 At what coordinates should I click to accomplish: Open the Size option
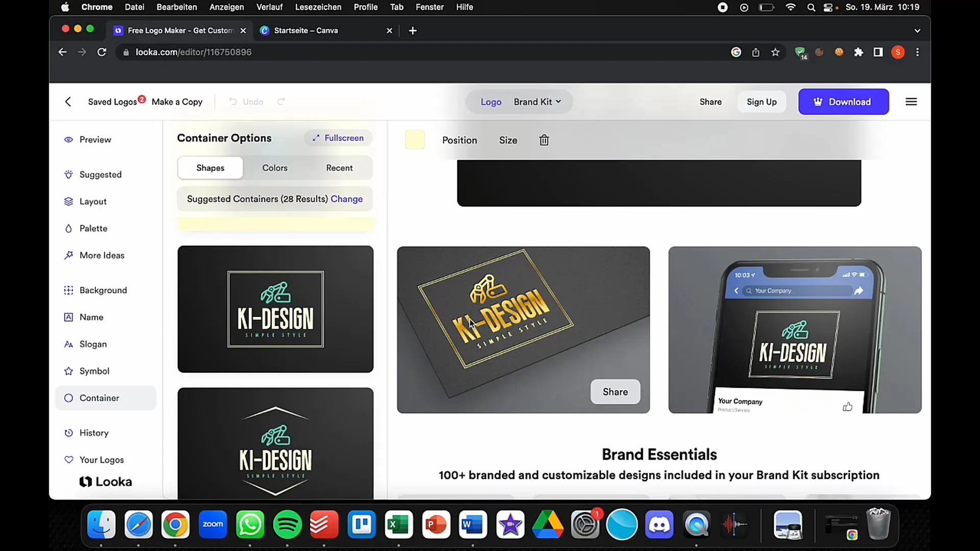(x=508, y=140)
